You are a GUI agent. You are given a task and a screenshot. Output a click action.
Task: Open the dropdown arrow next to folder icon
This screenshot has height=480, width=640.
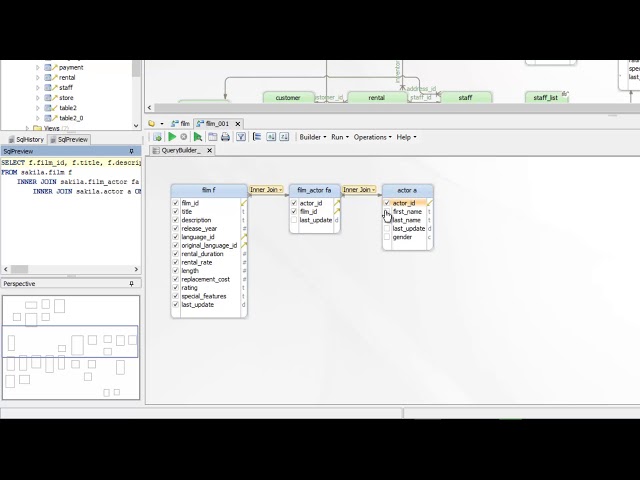tap(162, 124)
